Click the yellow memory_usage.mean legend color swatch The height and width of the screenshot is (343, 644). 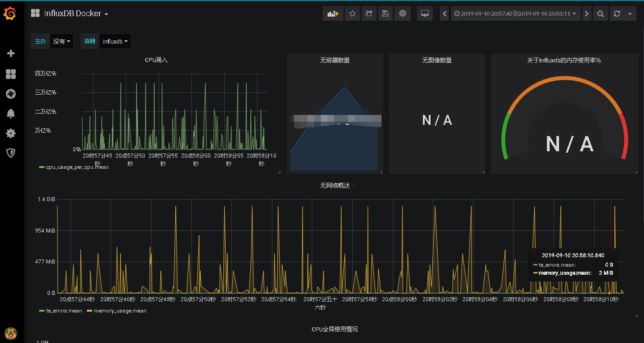pyautogui.click(x=89, y=311)
